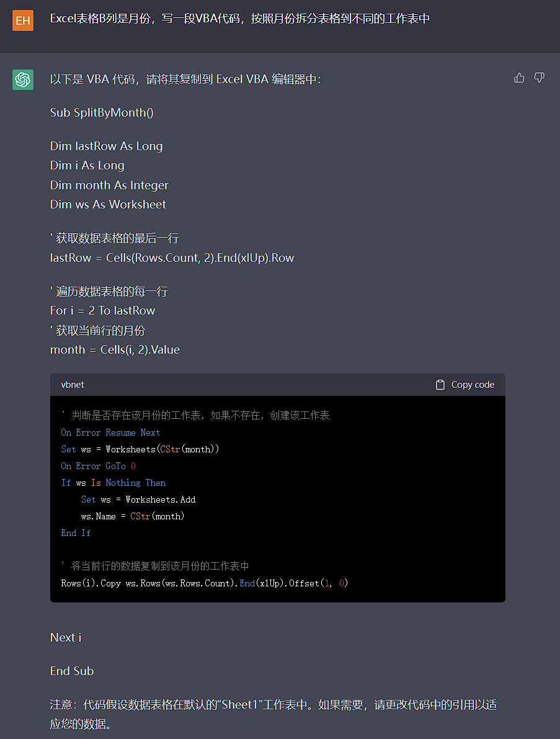
Task: Click the 'On Error Resume Next' code line
Action: [110, 432]
